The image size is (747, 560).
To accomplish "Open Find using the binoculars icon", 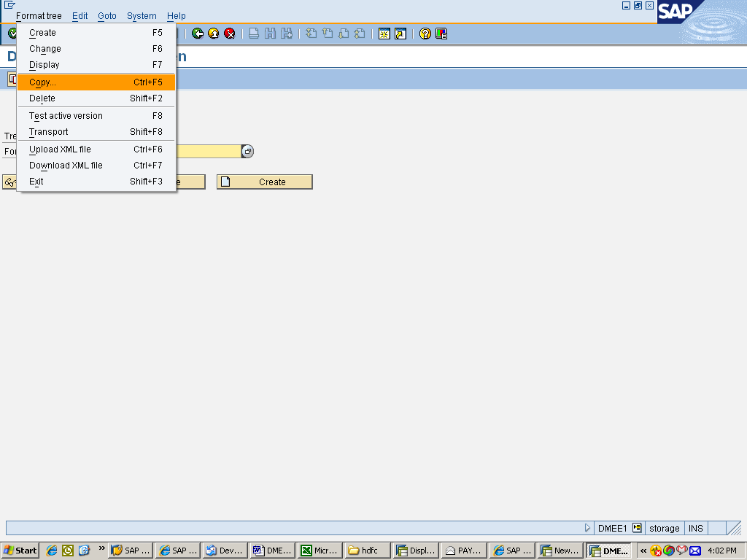I will click(x=268, y=33).
